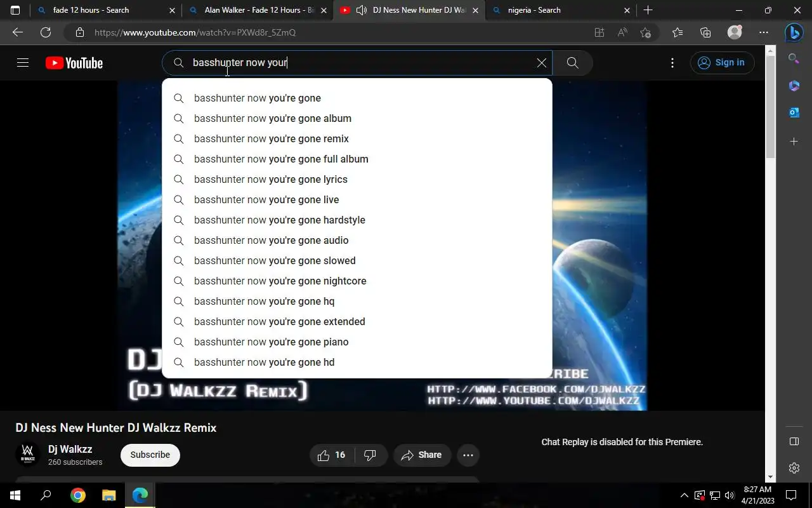The height and width of the screenshot is (508, 812).
Task: Open more actions ellipsis below video
Action: tap(468, 455)
